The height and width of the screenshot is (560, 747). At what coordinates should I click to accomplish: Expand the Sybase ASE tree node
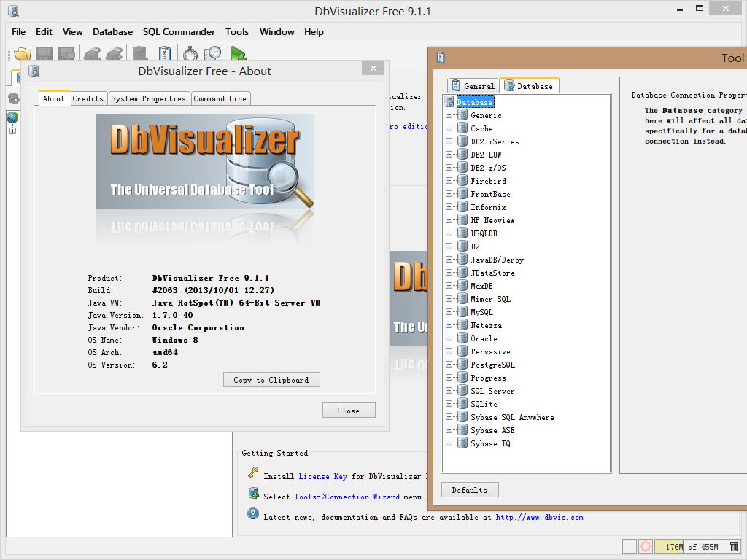click(449, 430)
